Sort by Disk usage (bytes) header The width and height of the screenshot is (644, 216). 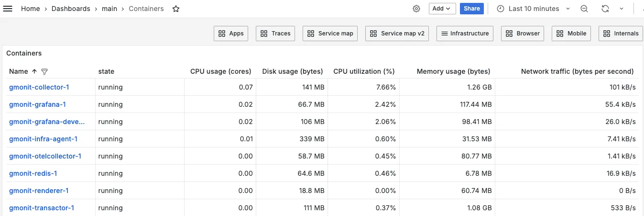tap(293, 71)
